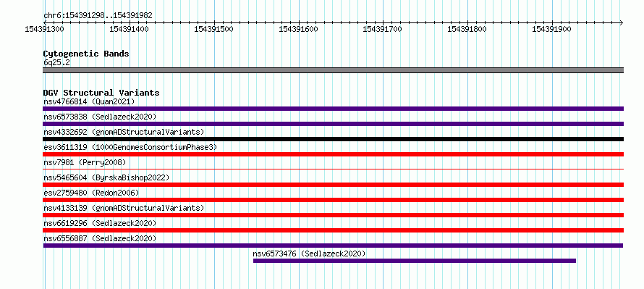Viewport: 644px width, 289px height.
Task: Click ruler position 154391500
Action: [213, 29]
